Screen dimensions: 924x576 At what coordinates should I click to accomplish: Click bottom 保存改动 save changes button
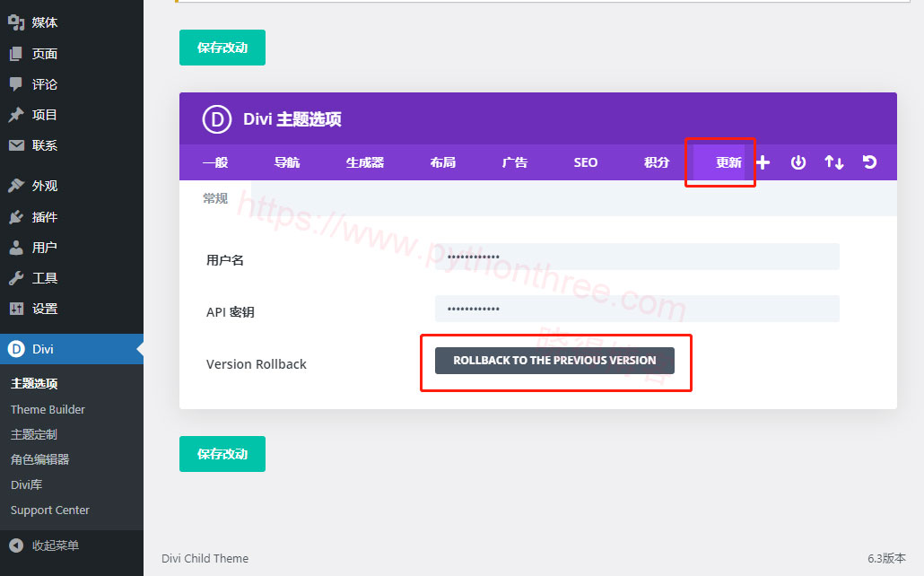click(222, 453)
